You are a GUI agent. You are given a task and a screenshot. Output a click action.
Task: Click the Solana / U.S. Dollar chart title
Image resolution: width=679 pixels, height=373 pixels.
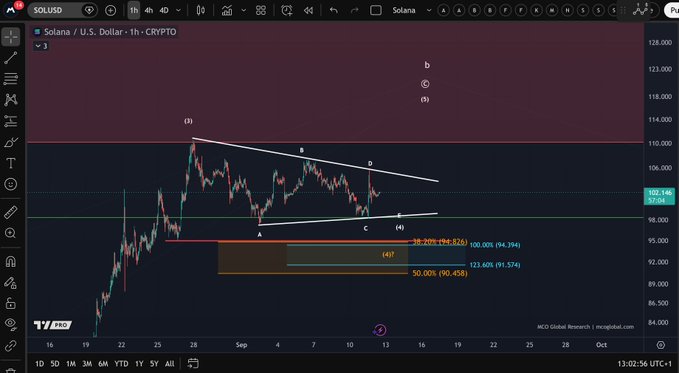[x=110, y=32]
